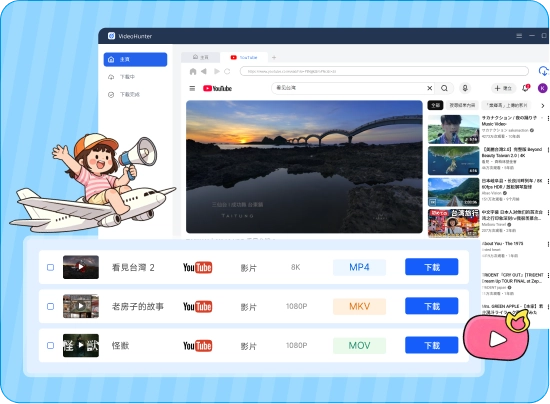Select the black 'All' filter chip
Screen dimensions: 550x404
435,105
